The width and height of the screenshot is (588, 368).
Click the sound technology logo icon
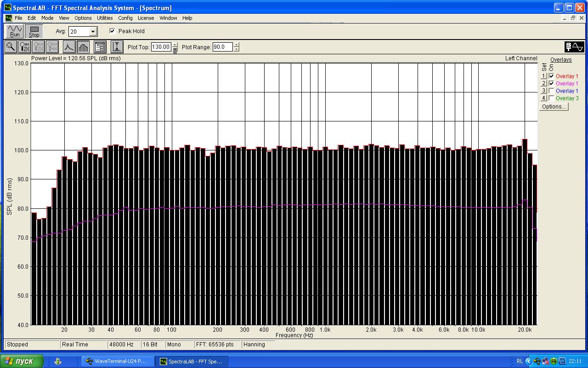(574, 47)
